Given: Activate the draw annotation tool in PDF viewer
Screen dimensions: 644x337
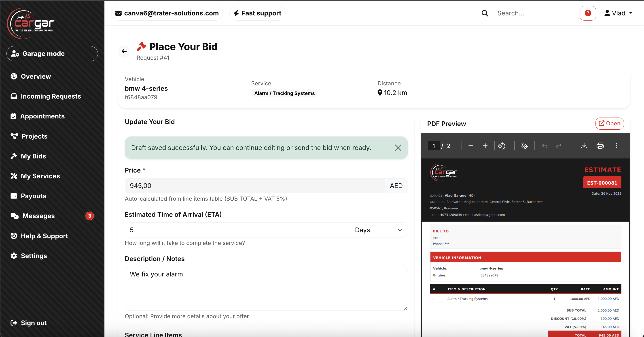Looking at the screenshot, I should 524,146.
